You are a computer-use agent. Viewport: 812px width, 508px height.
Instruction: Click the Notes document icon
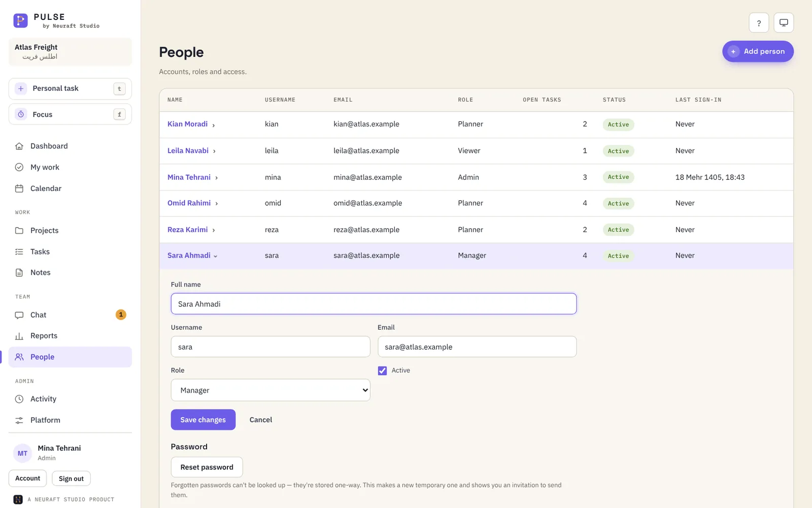tap(19, 273)
